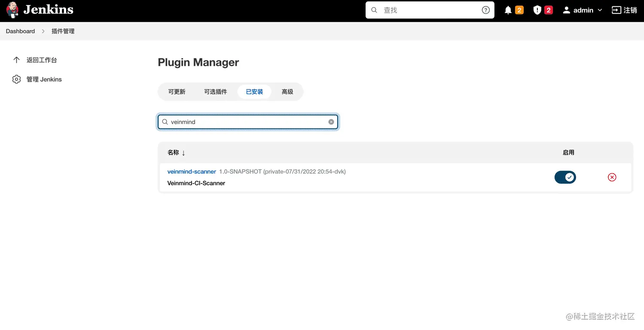The width and height of the screenshot is (644, 330).
Task: Click the Plugin Manager heading
Action: coord(198,62)
